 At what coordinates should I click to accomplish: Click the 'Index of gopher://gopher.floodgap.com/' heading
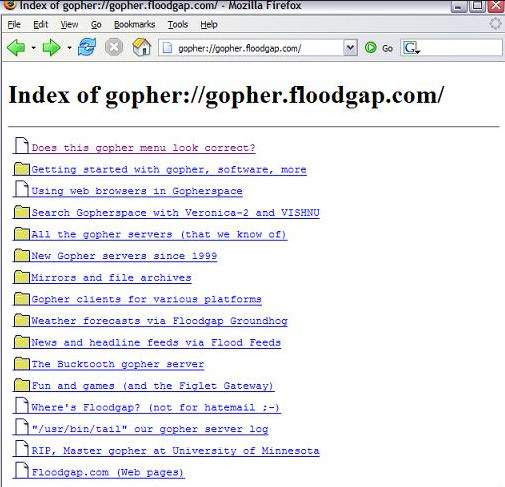tap(226, 96)
